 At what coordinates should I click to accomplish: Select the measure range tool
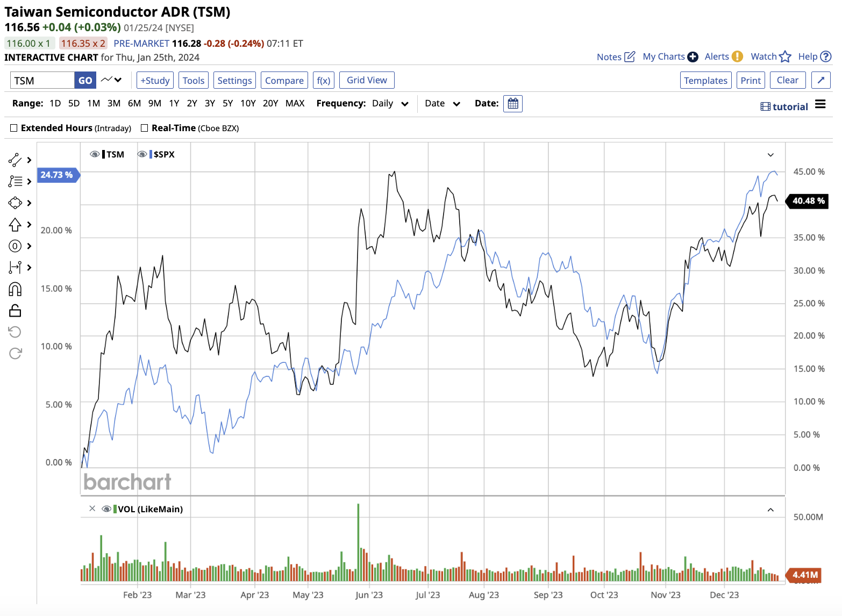tap(15, 267)
